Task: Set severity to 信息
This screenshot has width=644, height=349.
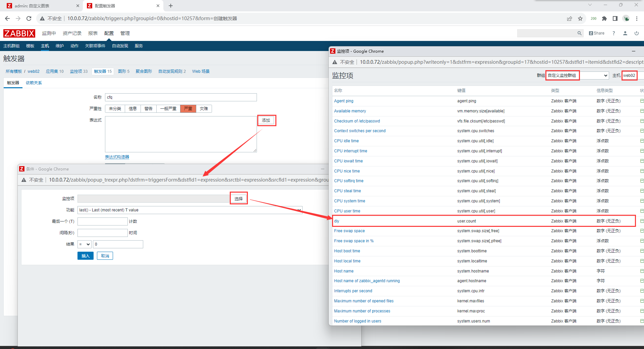Action: click(x=133, y=109)
